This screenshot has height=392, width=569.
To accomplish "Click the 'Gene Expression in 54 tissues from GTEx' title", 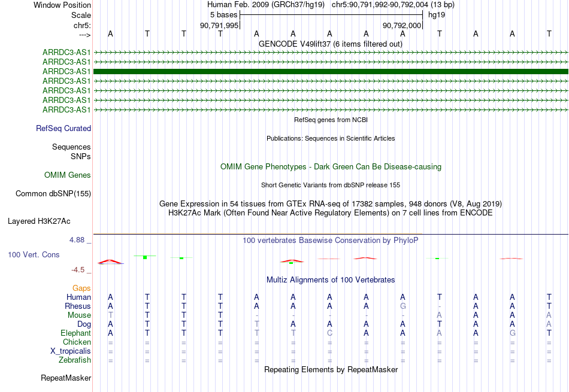I will 331,204.
